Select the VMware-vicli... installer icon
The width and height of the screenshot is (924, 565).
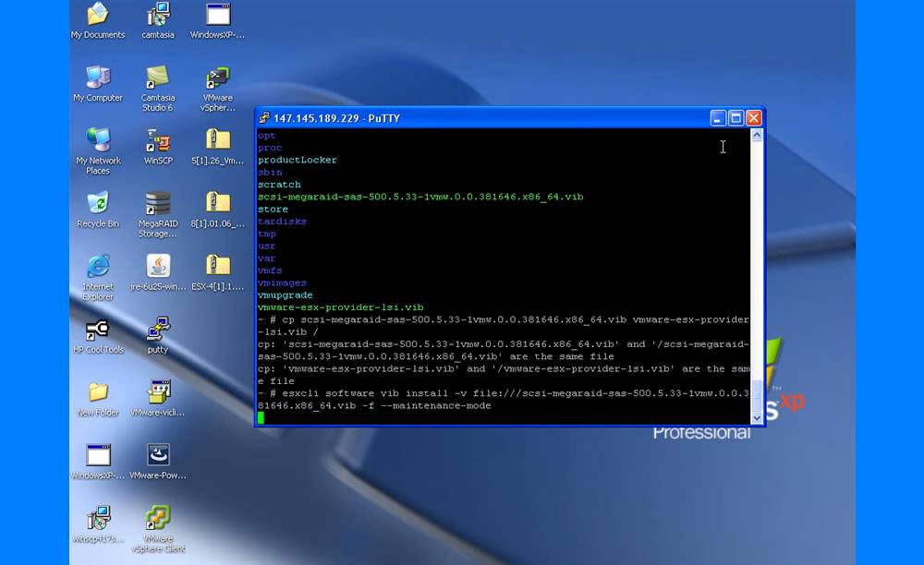158,399
